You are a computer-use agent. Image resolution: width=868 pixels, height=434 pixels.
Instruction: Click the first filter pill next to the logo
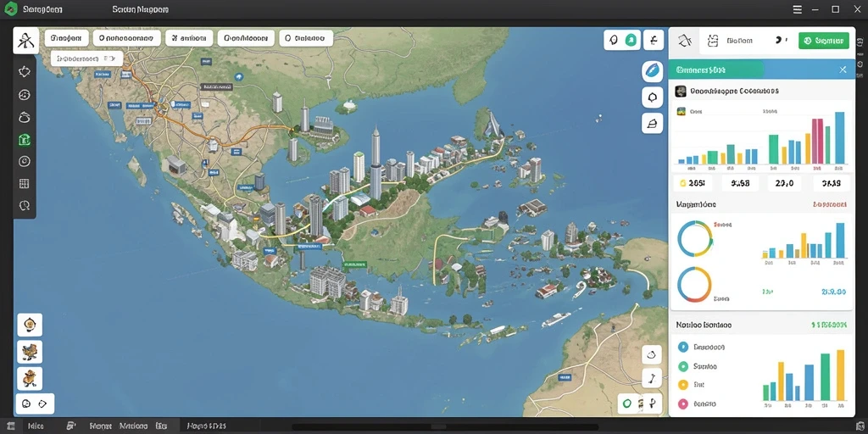[66, 38]
